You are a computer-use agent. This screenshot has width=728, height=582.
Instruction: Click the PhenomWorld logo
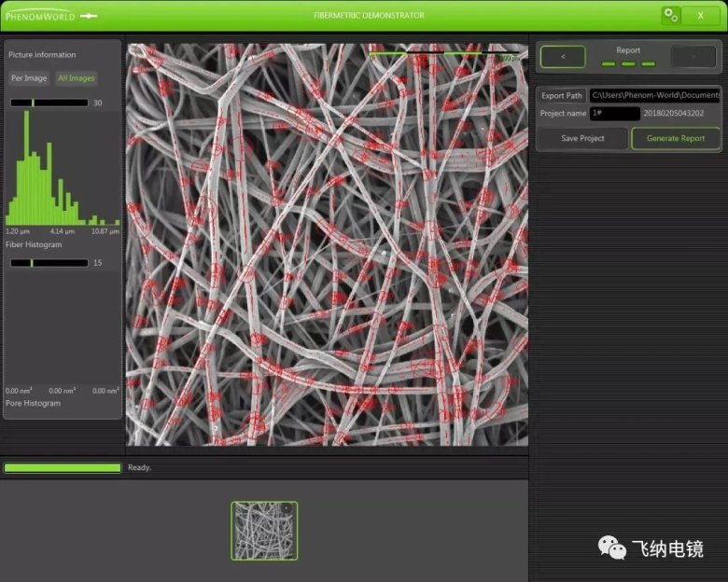[x=51, y=16]
